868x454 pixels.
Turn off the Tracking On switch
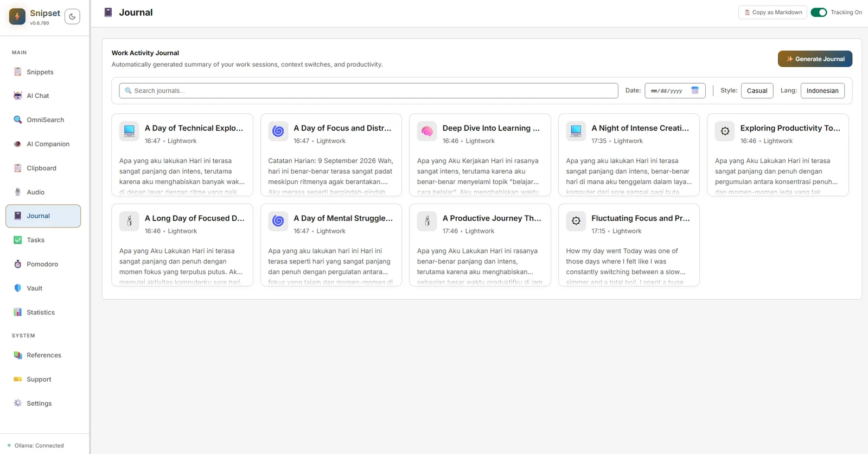point(819,12)
